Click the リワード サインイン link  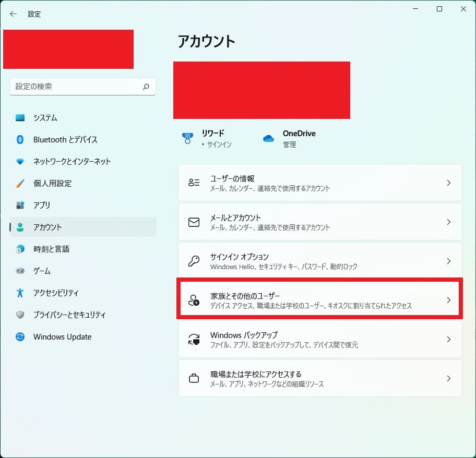[x=219, y=144]
